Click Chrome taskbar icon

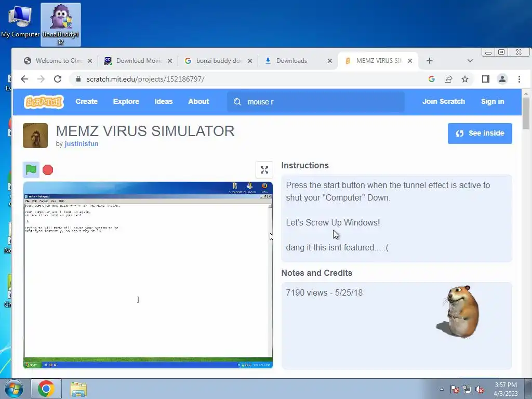(x=46, y=389)
